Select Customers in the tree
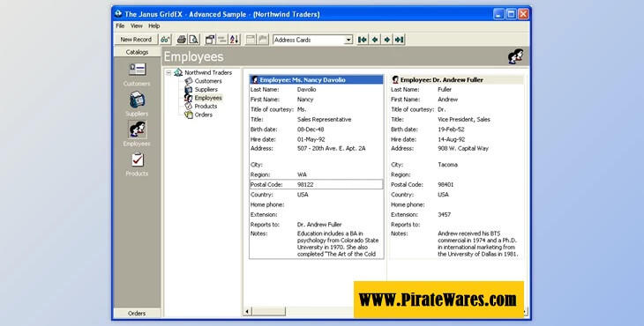This screenshot has height=326, width=644. point(208,81)
